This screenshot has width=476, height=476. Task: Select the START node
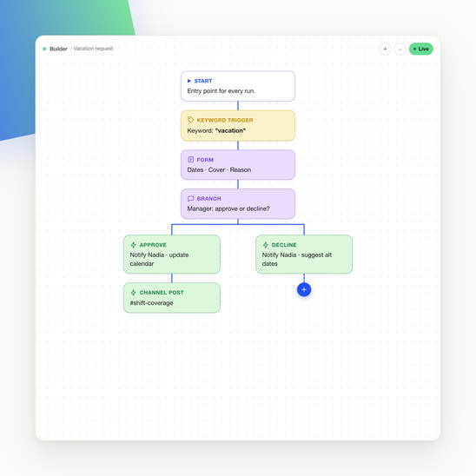pyautogui.click(x=238, y=86)
